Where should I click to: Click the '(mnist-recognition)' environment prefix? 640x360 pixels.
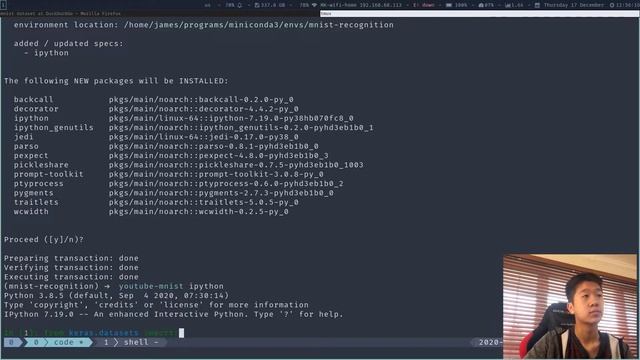(x=51, y=287)
